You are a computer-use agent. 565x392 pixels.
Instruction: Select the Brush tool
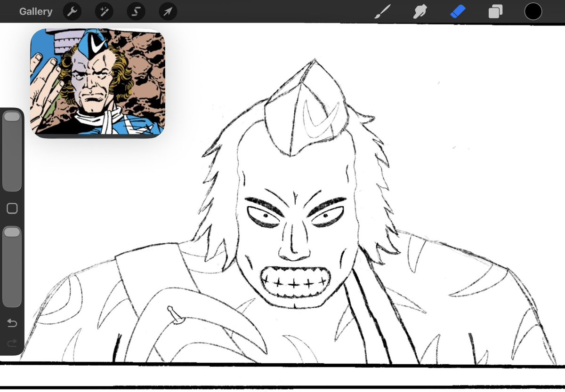tap(382, 12)
